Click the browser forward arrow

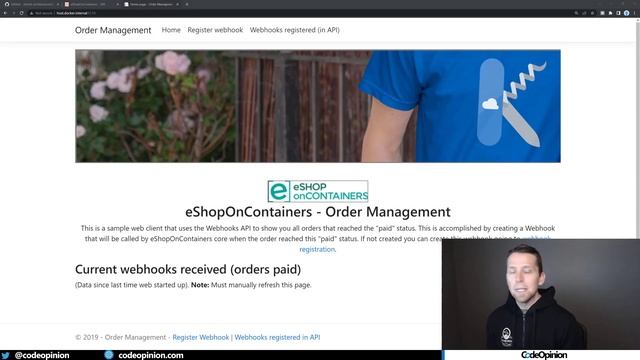13,13
